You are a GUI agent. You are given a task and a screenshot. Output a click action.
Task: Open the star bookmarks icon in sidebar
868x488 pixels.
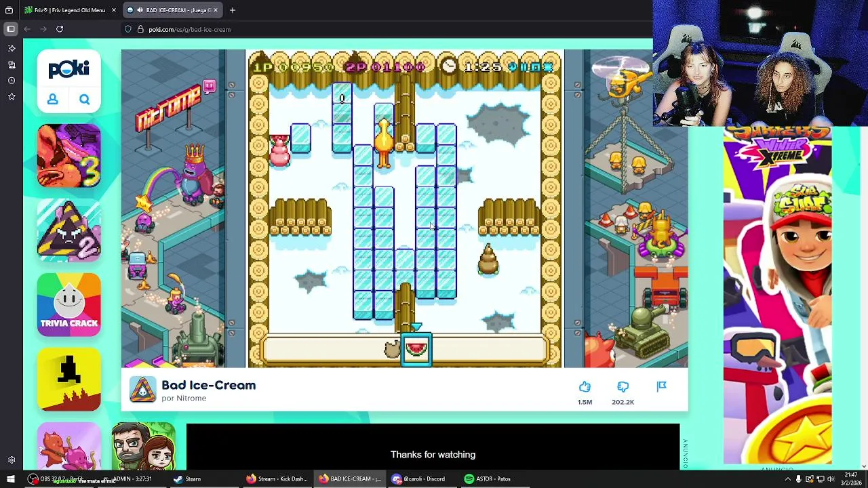[x=12, y=97]
